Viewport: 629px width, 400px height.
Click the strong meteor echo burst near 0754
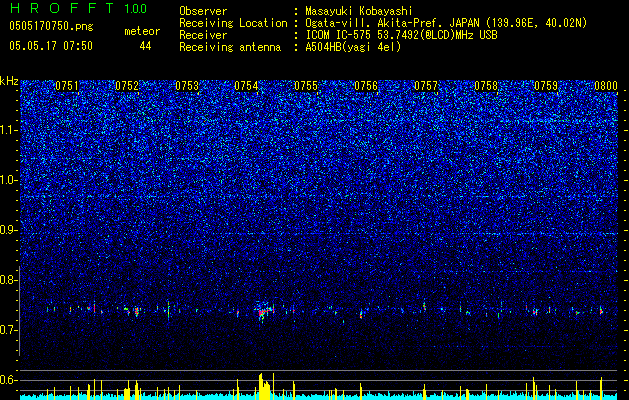(265, 311)
